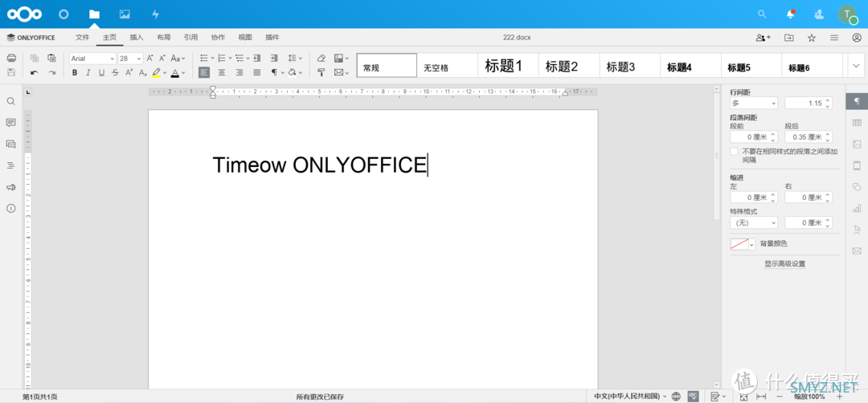Viewport: 868px width, 403px height.
Task: Open the comments panel in left sidebar
Action: [10, 122]
